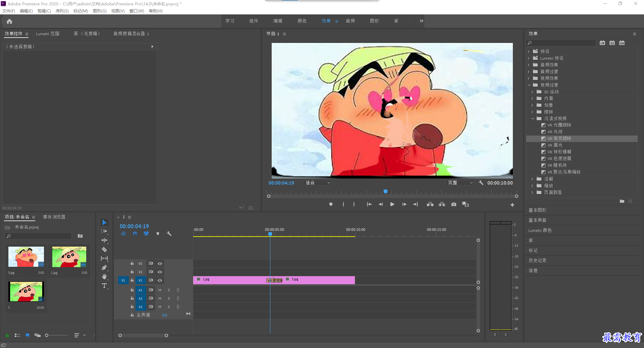644x348 pixels.
Task: Mute audio track A3
Action: 160,307
